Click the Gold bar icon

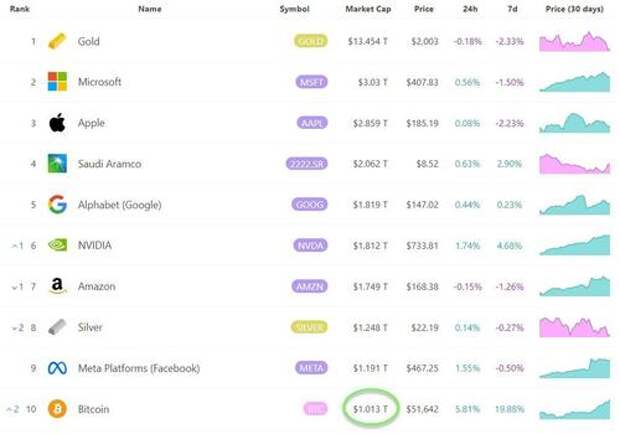click(58, 42)
